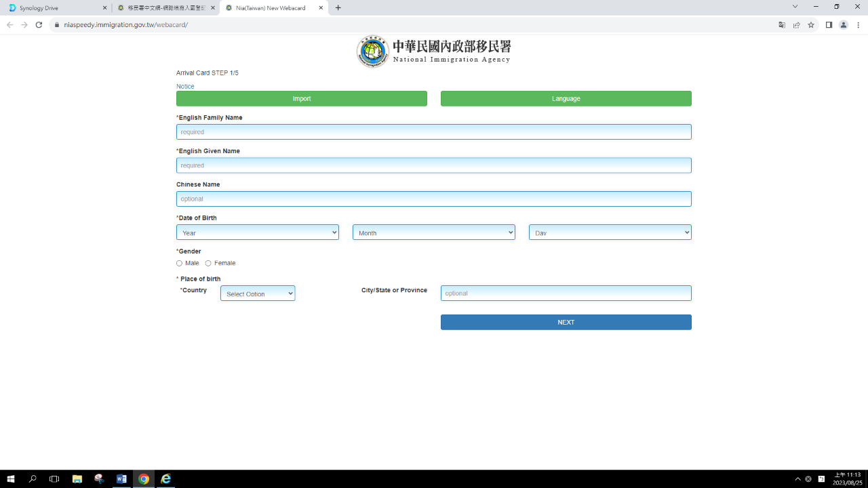Click the Notice link
The width and height of the screenshot is (868, 488).
185,87
